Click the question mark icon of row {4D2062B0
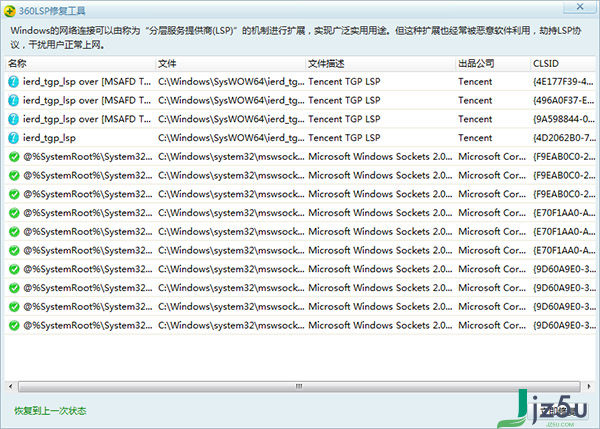Image resolution: width=600 pixels, height=429 pixels. (x=13, y=138)
